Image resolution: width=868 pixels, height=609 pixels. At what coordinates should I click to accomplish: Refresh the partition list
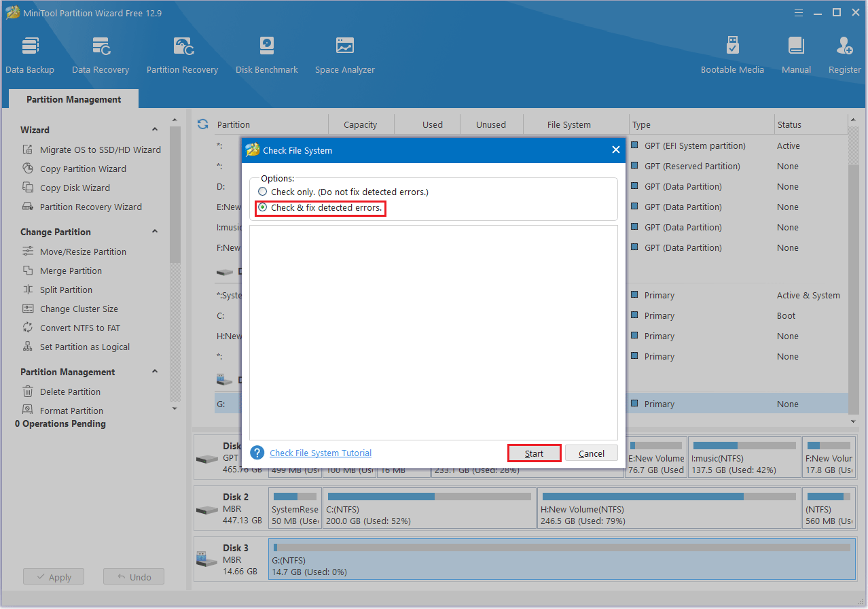pyautogui.click(x=202, y=124)
